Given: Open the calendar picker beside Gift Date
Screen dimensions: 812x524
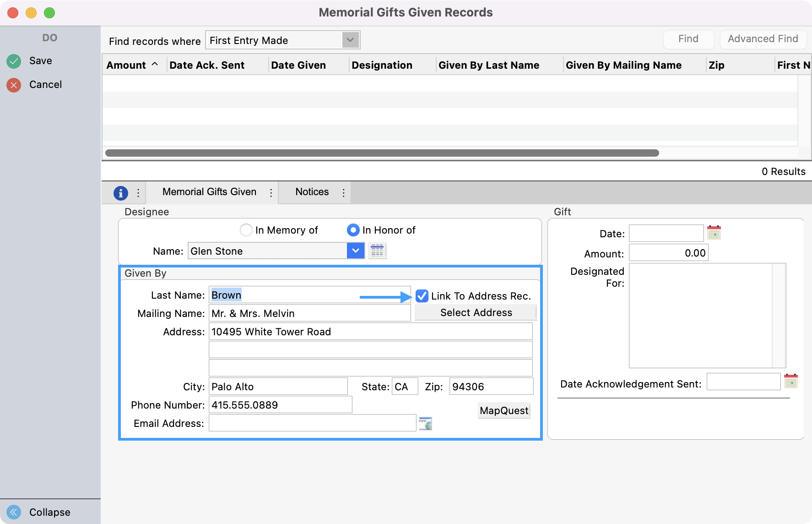Looking at the screenshot, I should coord(714,233).
